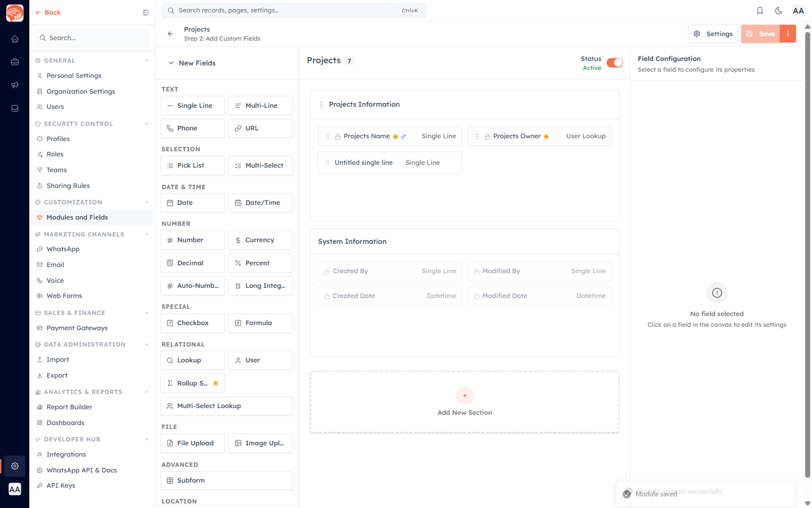Image resolution: width=812 pixels, height=508 pixels.
Task: Collapse the GENERAL sidebar group
Action: click(x=147, y=60)
